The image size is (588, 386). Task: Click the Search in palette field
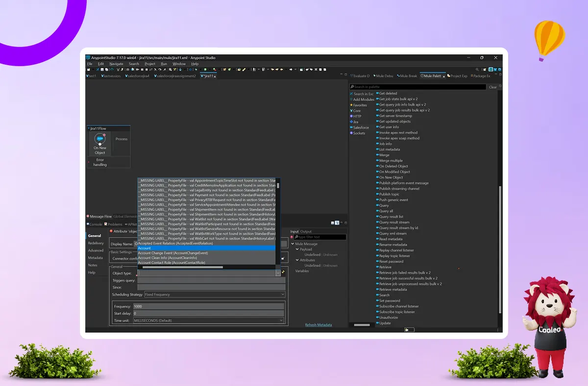[x=418, y=87]
